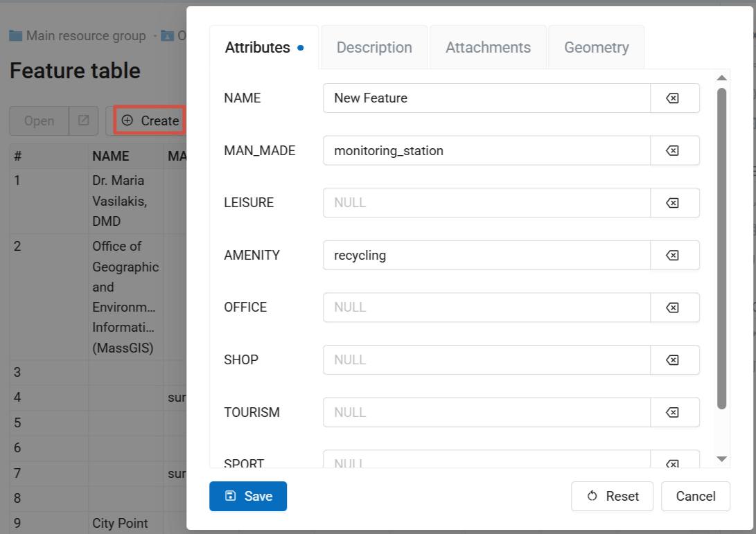Clear the MAN_MADE field value icon

[x=674, y=150]
